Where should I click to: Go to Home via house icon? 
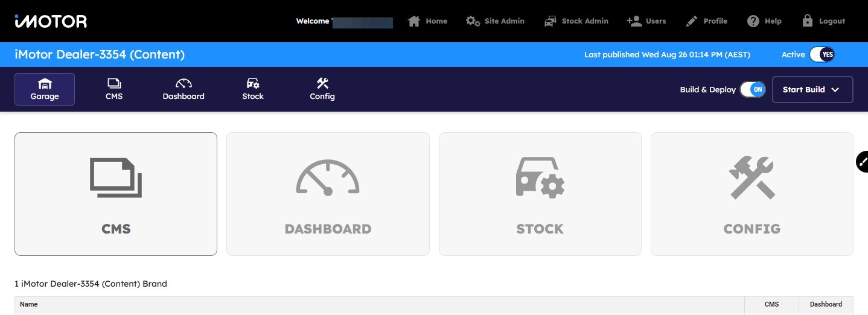(414, 21)
